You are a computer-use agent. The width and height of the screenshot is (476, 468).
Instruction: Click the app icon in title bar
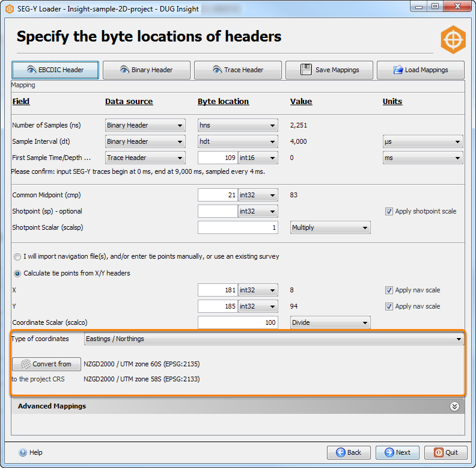tap(10, 9)
